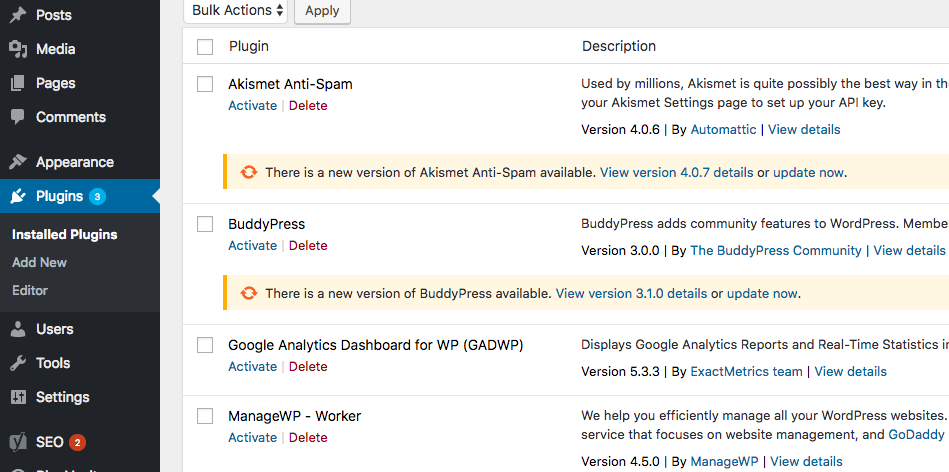
Task: Check the select-all plugins checkbox
Action: click(x=205, y=47)
